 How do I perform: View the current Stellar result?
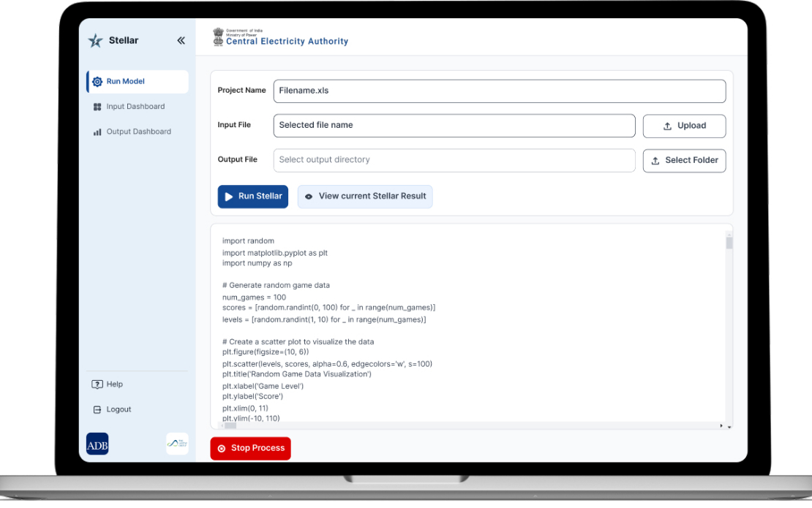pos(365,197)
